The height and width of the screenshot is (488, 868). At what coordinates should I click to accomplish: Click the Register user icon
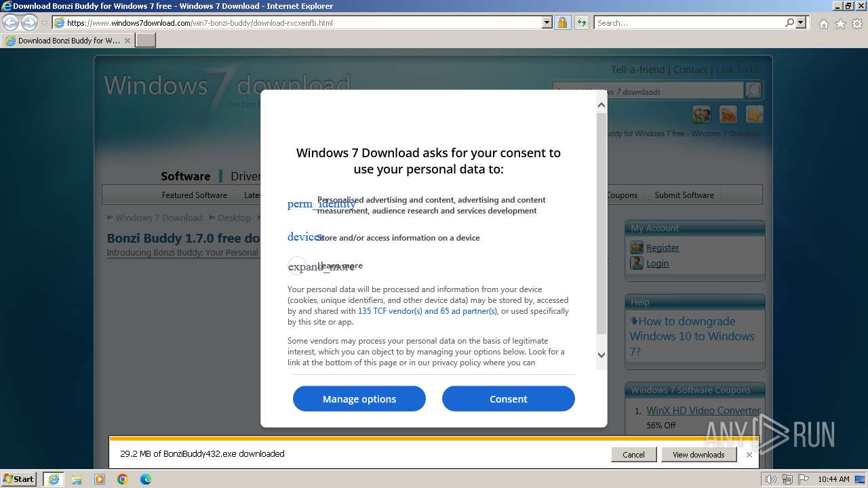(637, 247)
